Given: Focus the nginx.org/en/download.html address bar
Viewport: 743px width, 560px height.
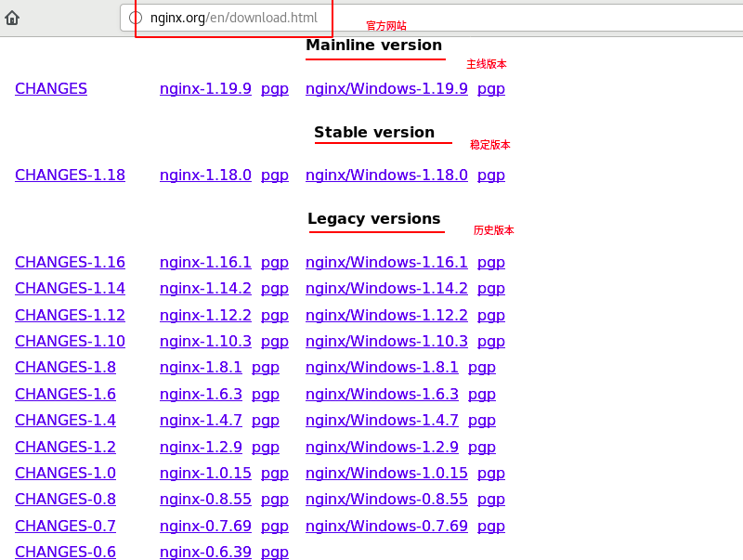Looking at the screenshot, I should (431, 18).
